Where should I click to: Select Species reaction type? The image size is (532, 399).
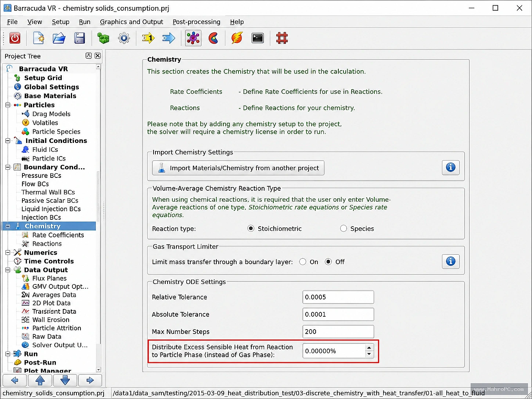344,229
